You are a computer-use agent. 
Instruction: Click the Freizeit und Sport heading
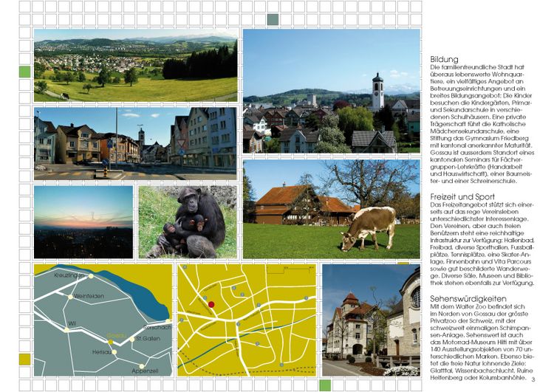(462, 196)
